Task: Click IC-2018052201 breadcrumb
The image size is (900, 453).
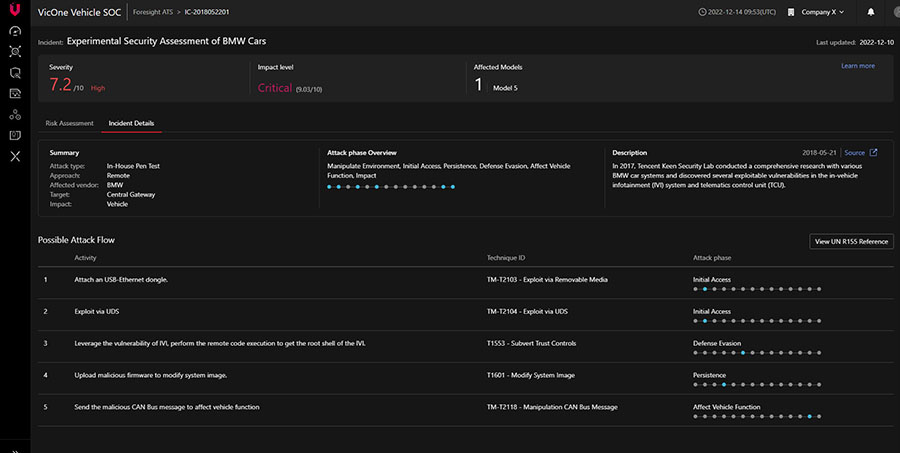Action: point(207,12)
